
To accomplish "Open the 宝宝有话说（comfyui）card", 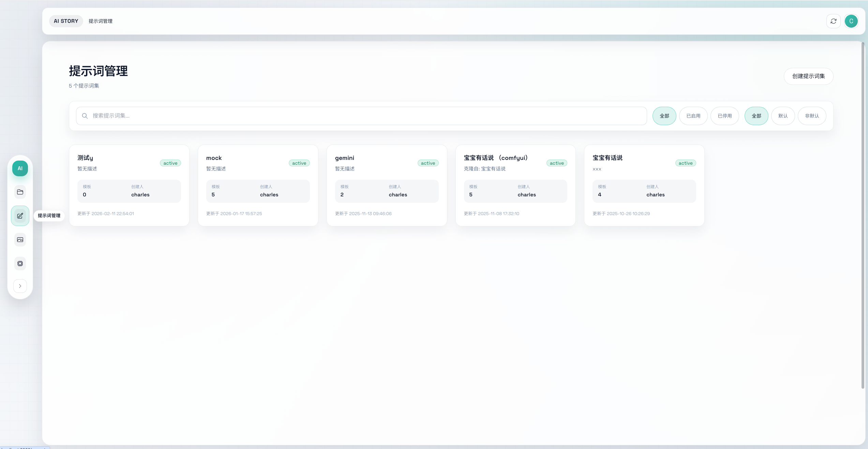I will coord(515,185).
